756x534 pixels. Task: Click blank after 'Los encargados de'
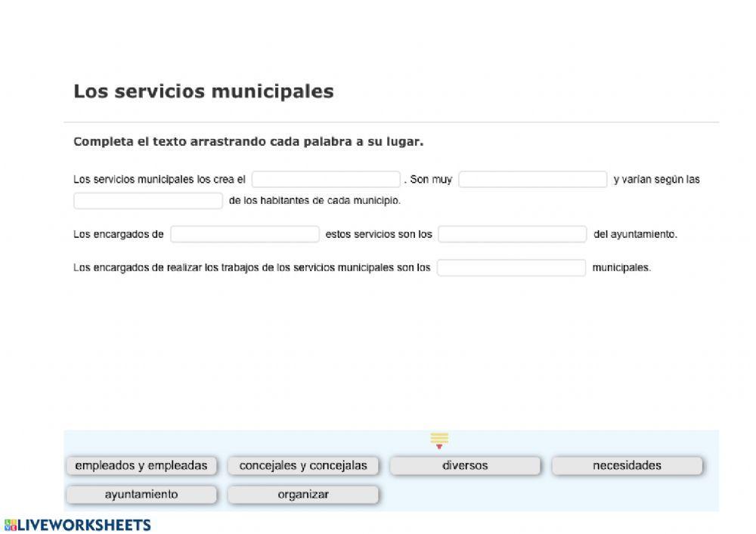pyautogui.click(x=245, y=234)
